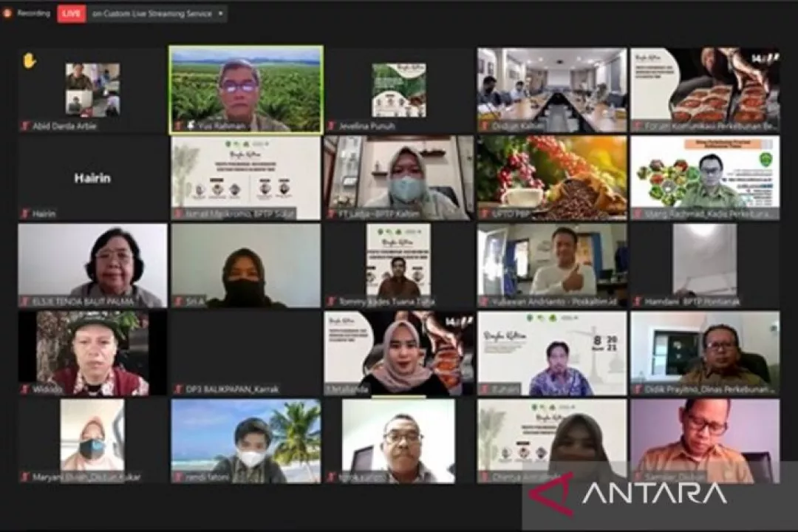Click the 'Widodo' name label
This screenshot has height=532, width=798.
[x=47, y=389]
